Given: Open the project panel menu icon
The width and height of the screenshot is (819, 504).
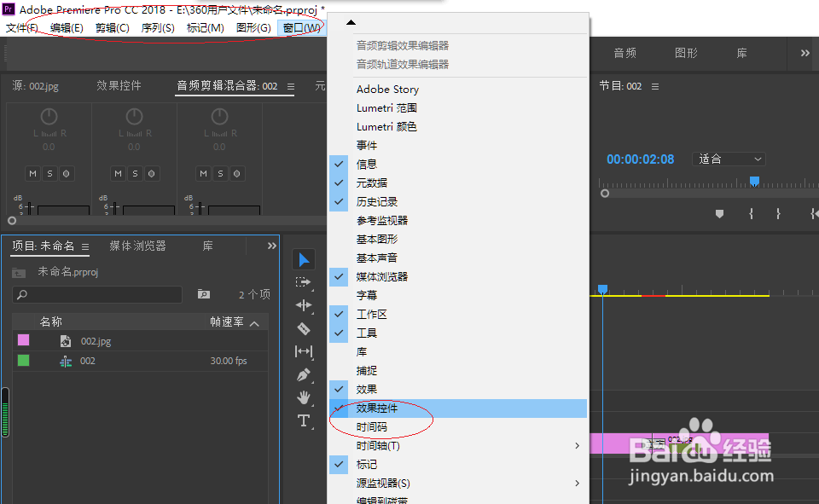Looking at the screenshot, I should [85, 246].
